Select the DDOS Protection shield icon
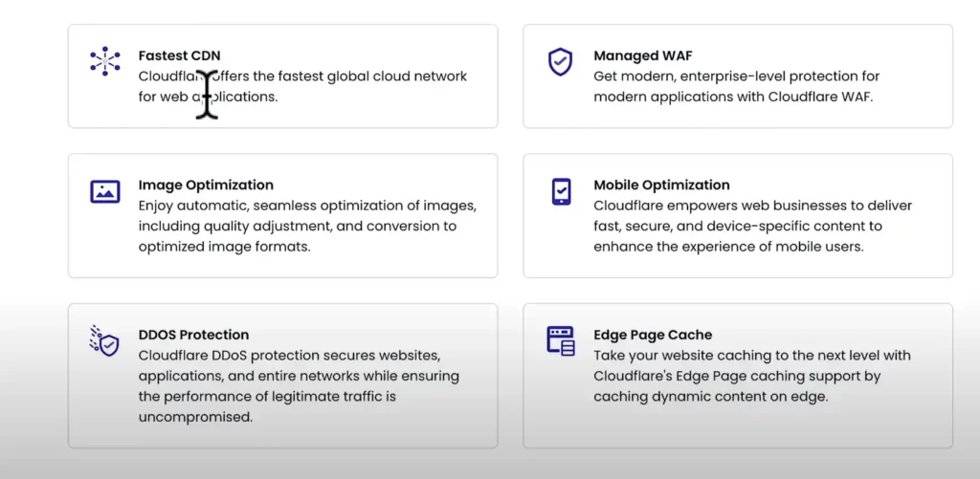Viewport: 980px width, 479px height. (x=104, y=341)
